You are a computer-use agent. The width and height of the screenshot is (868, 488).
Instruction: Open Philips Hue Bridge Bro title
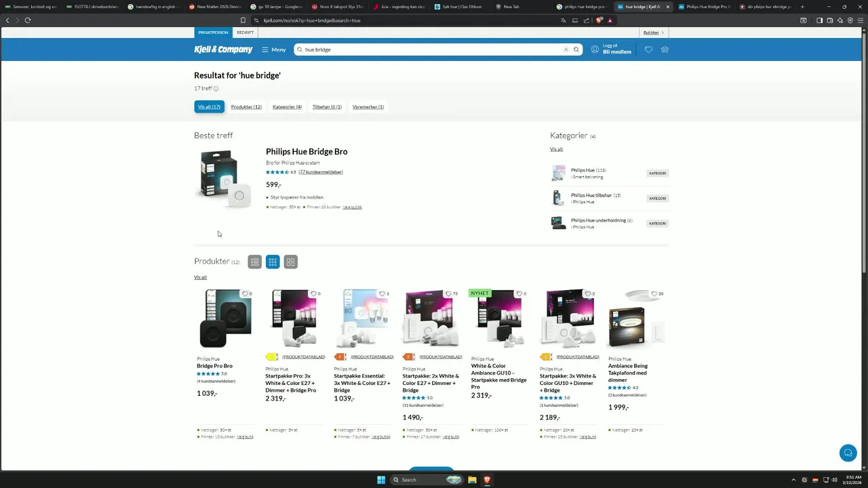(x=307, y=152)
